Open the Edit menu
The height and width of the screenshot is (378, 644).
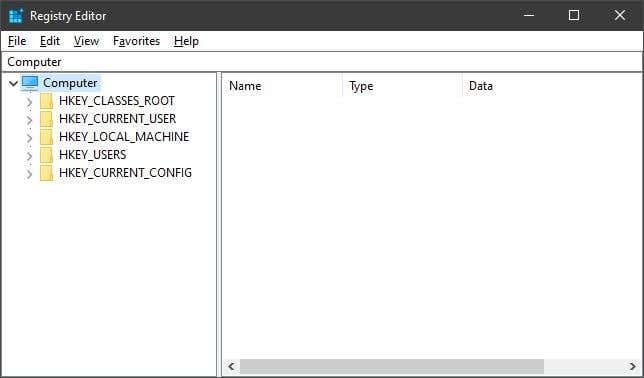point(50,41)
